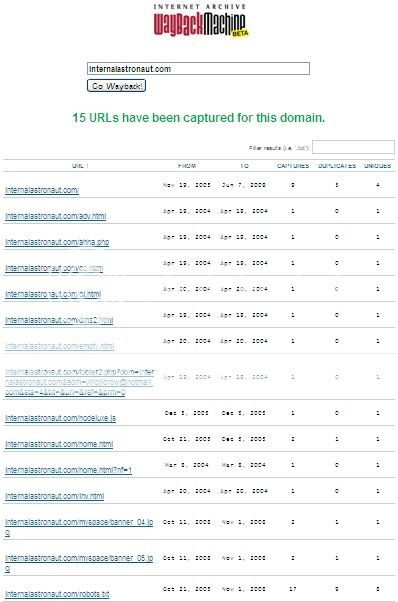Image resolution: width=398 pixels, height=602 pixels.
Task: Sort by the FROM column header
Action: (x=187, y=166)
